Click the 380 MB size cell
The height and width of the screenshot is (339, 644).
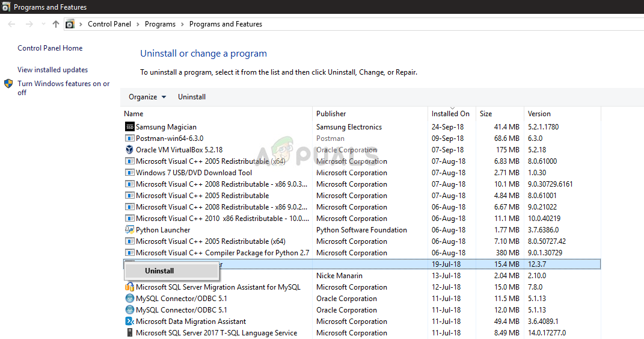click(x=508, y=253)
